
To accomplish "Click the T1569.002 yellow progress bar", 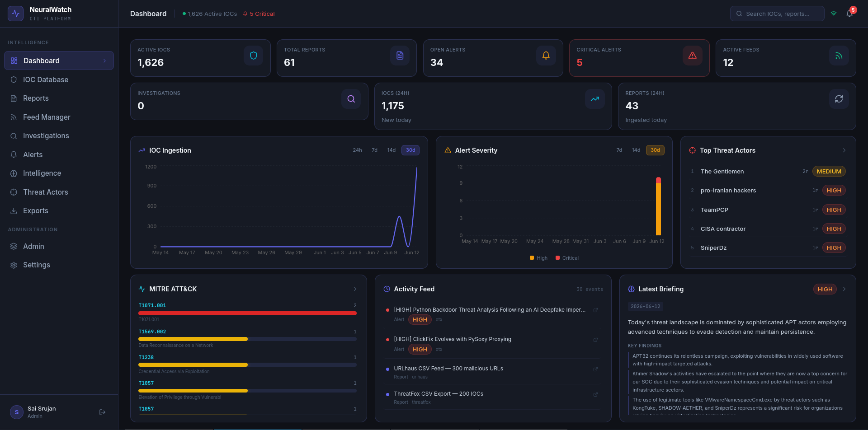I will 193,339.
